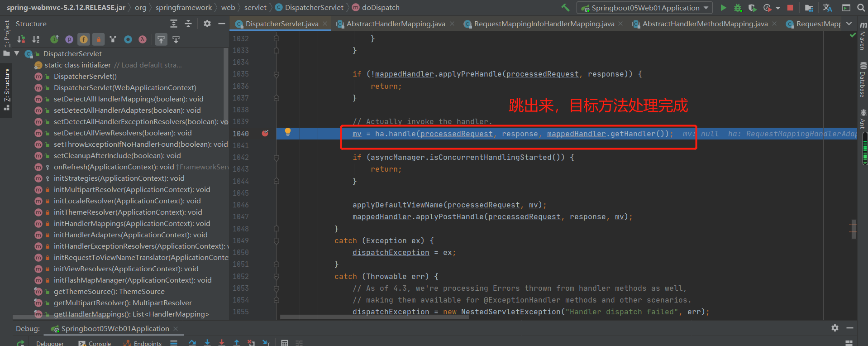Toggle Show Lambdas (lambda icon)

point(143,39)
